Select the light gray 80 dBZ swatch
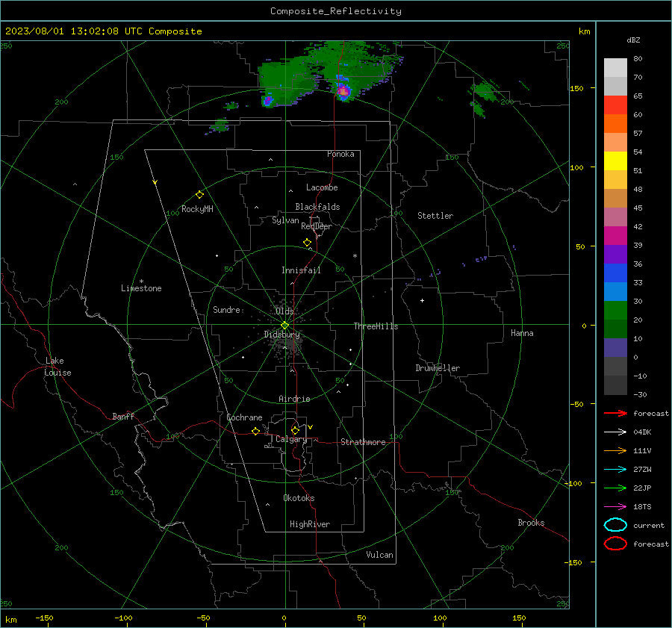Viewport: 672px width, 628px height. pyautogui.click(x=615, y=67)
